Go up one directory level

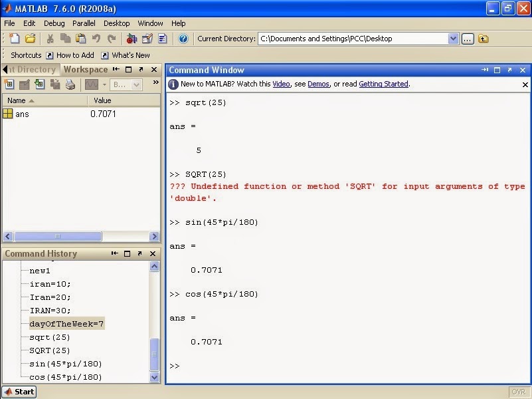483,39
